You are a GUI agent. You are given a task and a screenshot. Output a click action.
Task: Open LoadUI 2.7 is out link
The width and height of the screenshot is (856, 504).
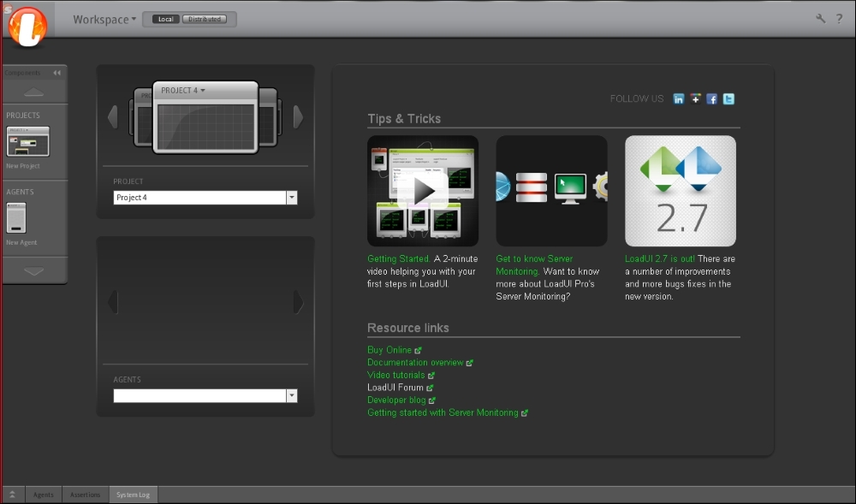pos(660,258)
